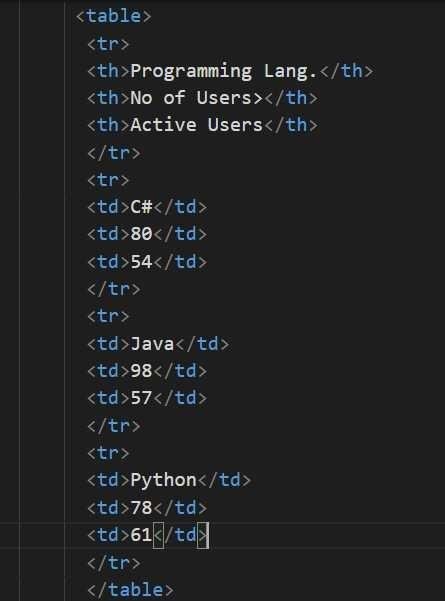Place cursor on the value 61
The width and height of the screenshot is (445, 601).
[x=141, y=535]
